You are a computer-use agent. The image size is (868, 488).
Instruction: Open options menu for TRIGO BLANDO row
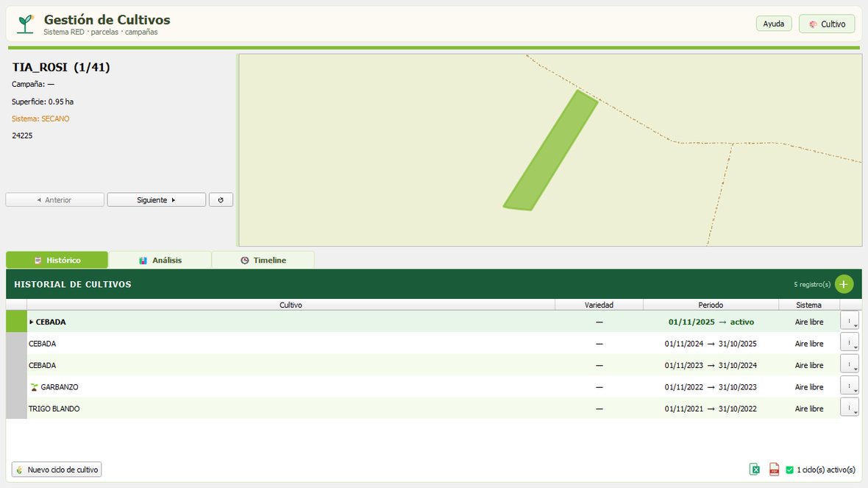849,407
